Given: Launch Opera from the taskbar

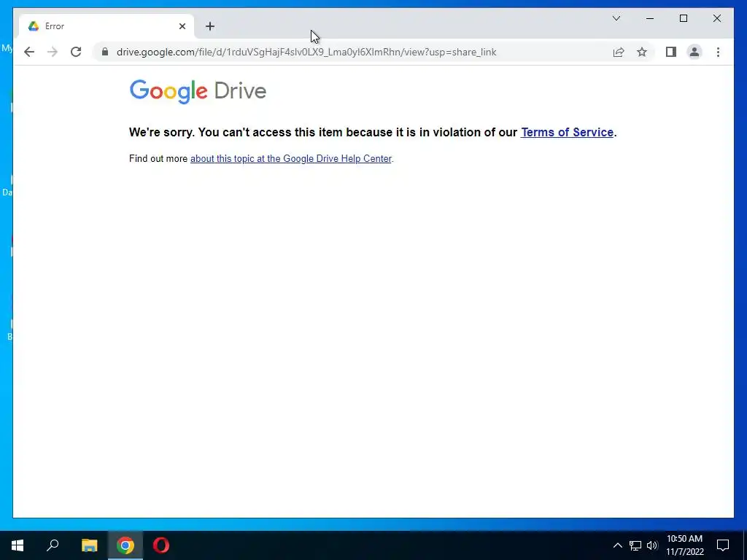Looking at the screenshot, I should pyautogui.click(x=161, y=545).
